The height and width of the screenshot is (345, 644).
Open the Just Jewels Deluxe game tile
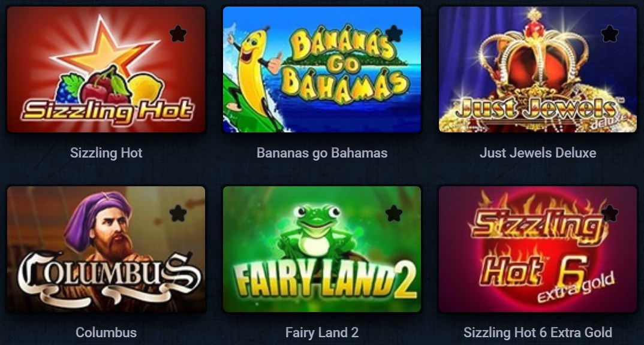pyautogui.click(x=538, y=69)
